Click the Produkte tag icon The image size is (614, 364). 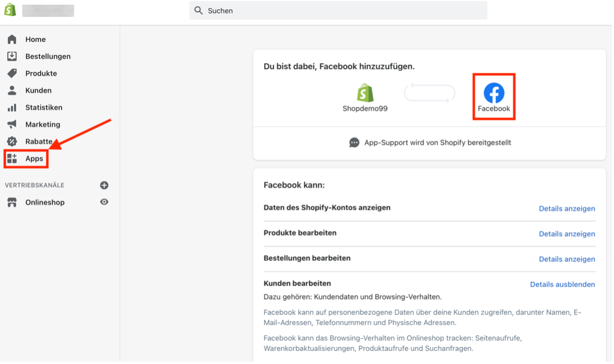(12, 73)
